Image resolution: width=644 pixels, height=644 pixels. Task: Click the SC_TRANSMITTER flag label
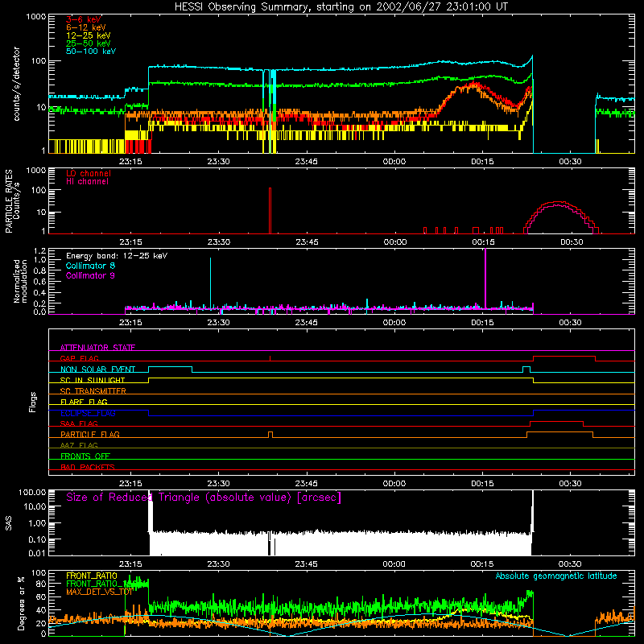click(x=93, y=391)
